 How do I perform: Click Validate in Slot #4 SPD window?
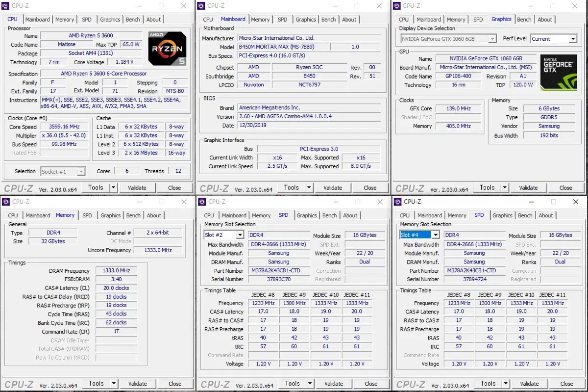point(529,384)
